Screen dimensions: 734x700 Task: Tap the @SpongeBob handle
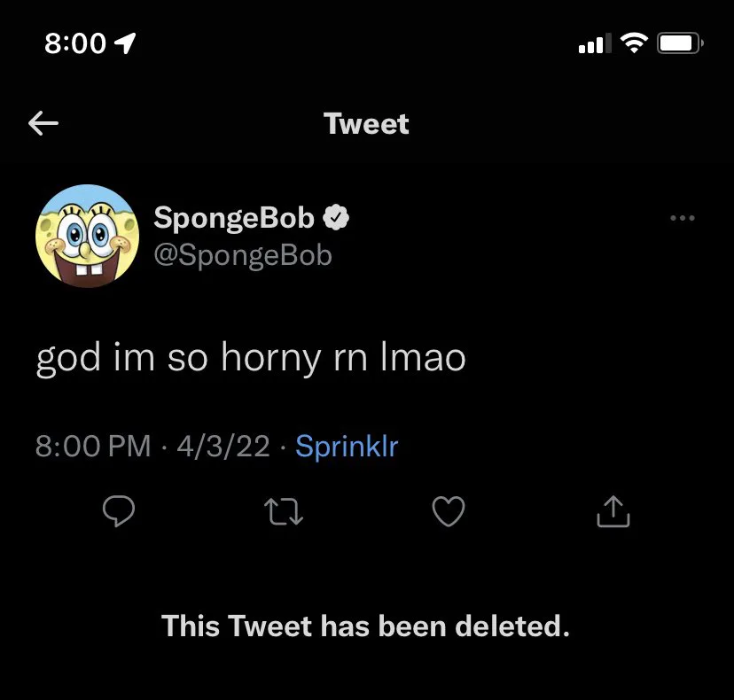pos(243,255)
